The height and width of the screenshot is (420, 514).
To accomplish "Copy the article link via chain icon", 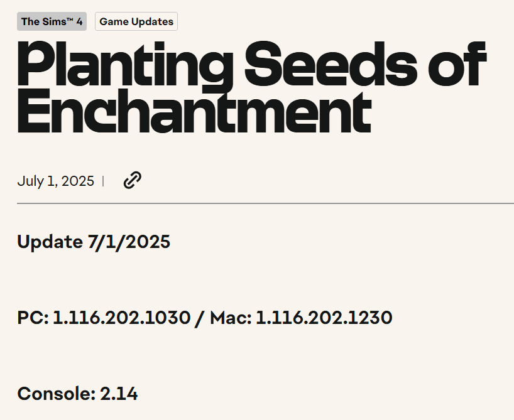I will 132,181.
